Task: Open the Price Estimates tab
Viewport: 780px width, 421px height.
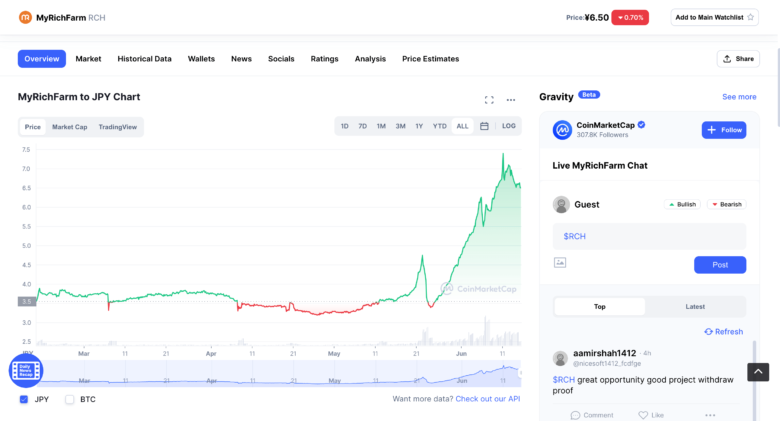Action: click(x=430, y=59)
